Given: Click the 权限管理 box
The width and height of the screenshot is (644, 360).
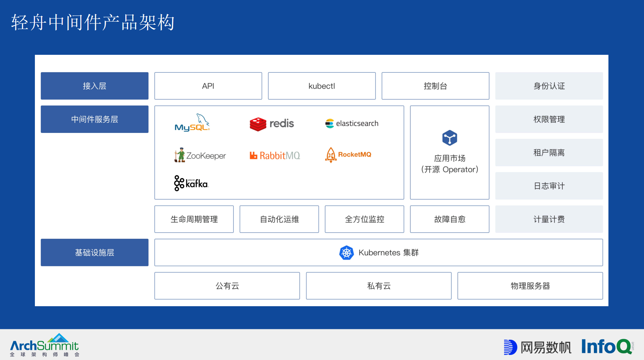Looking at the screenshot, I should coord(549,119).
